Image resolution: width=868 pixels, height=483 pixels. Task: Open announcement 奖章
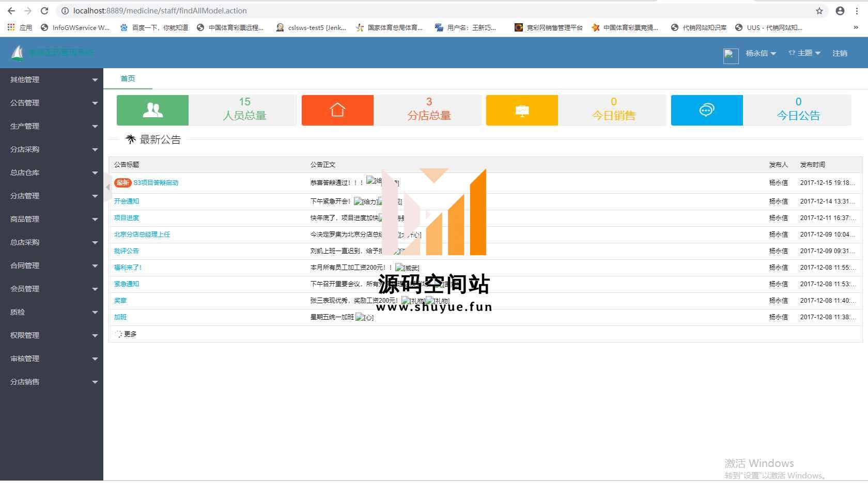tap(120, 301)
